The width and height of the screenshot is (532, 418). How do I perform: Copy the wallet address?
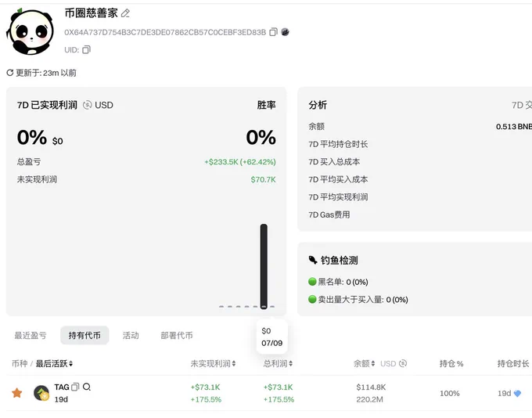click(x=274, y=32)
